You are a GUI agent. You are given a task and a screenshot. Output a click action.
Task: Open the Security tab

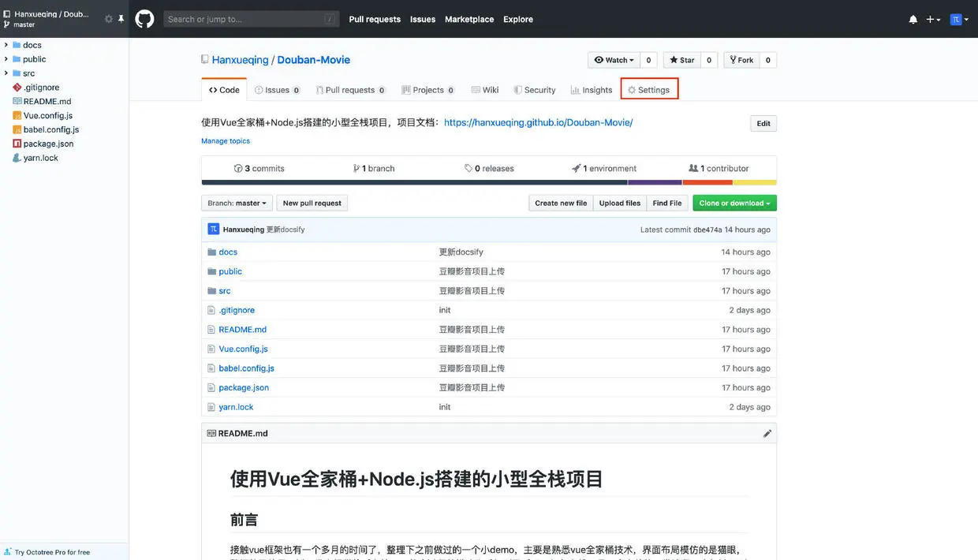pyautogui.click(x=535, y=90)
